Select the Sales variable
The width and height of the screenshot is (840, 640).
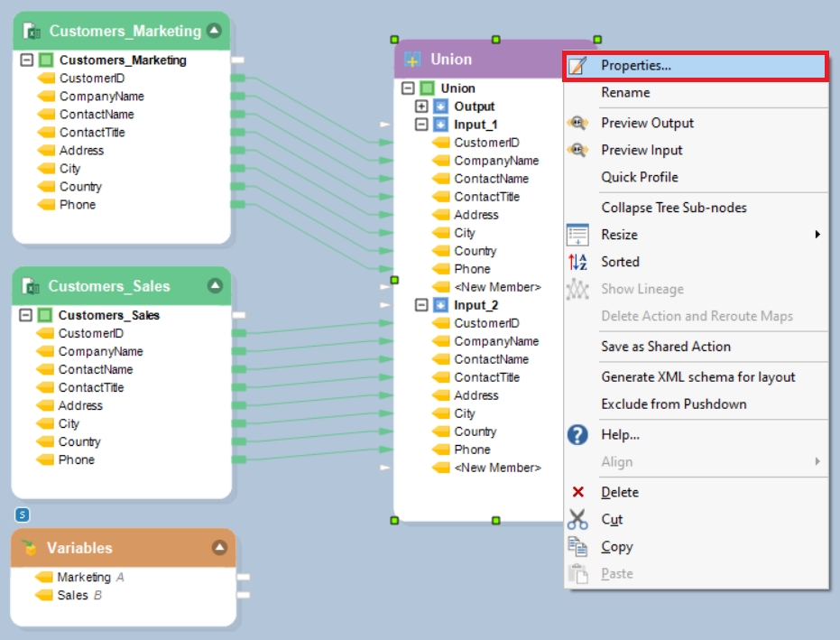(x=73, y=596)
